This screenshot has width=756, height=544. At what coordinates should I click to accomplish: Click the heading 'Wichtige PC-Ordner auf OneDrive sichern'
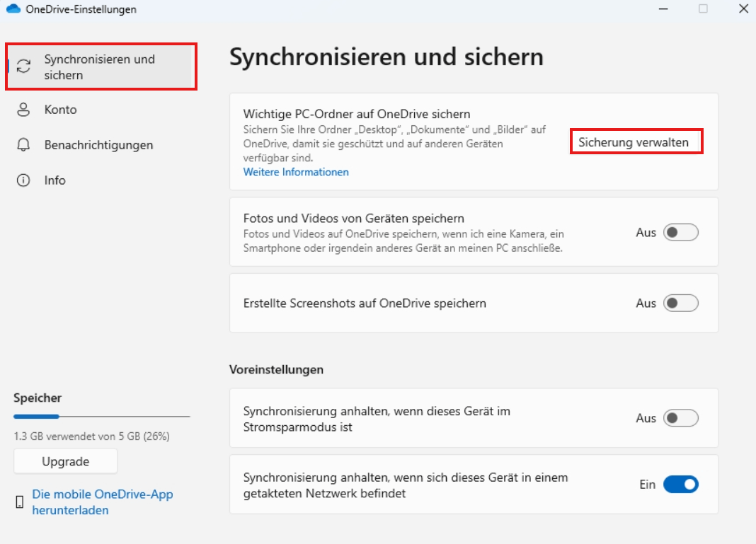click(356, 114)
